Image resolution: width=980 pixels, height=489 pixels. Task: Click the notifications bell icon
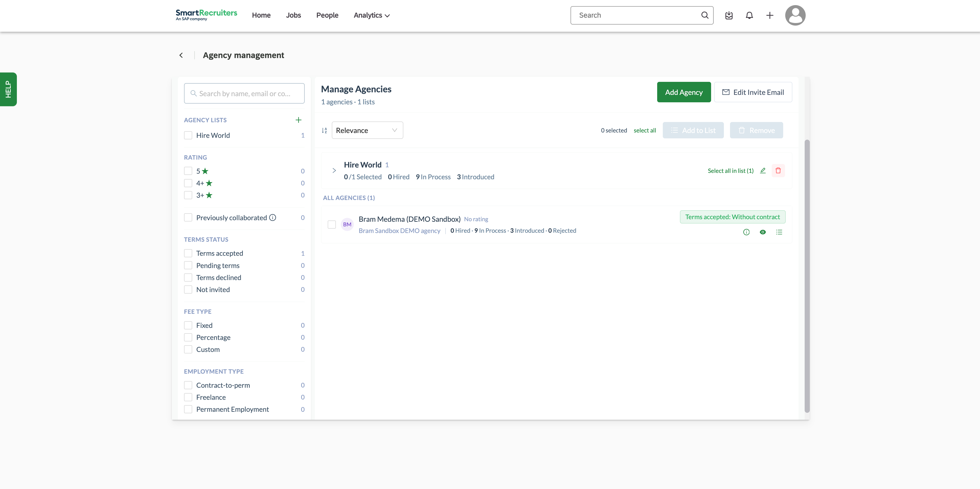[x=749, y=15]
